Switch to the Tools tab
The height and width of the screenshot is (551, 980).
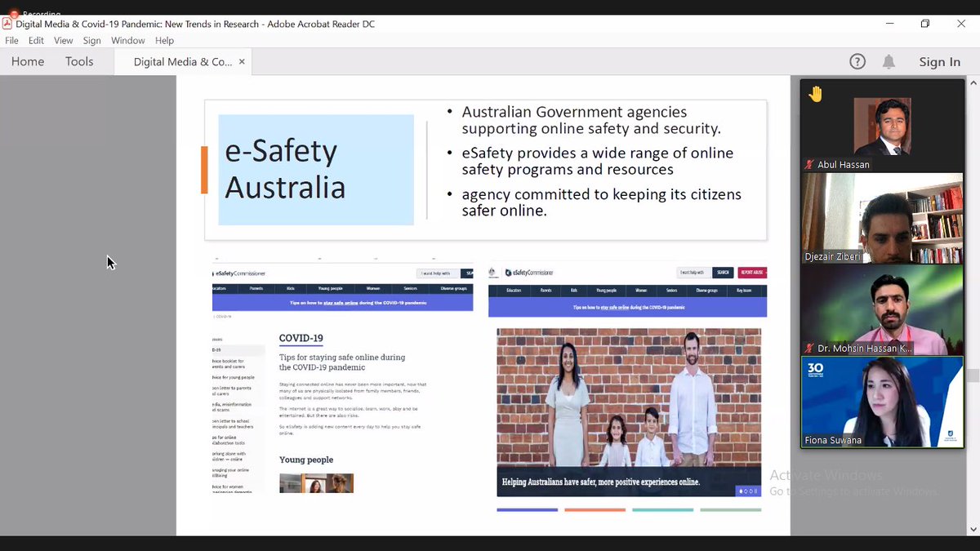[79, 61]
